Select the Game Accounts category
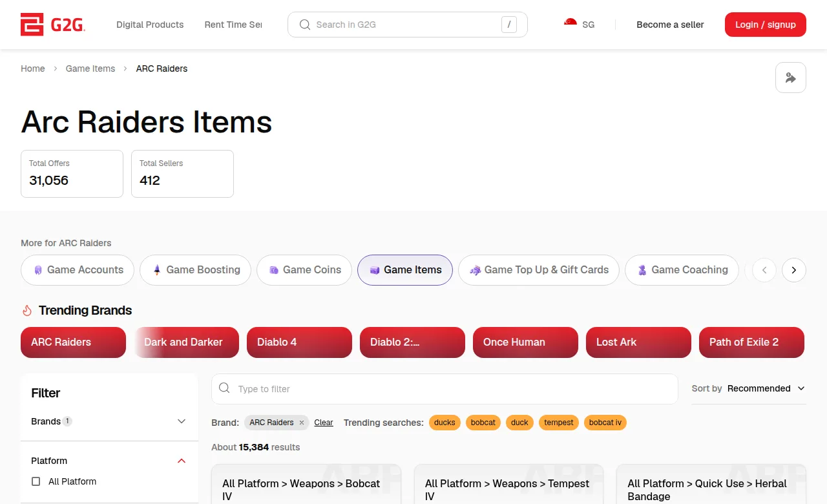Viewport: 827px width, 504px height. (x=78, y=270)
